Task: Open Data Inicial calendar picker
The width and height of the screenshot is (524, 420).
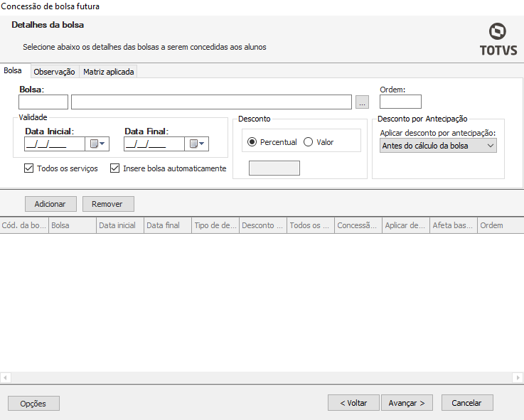Action: coord(97,144)
